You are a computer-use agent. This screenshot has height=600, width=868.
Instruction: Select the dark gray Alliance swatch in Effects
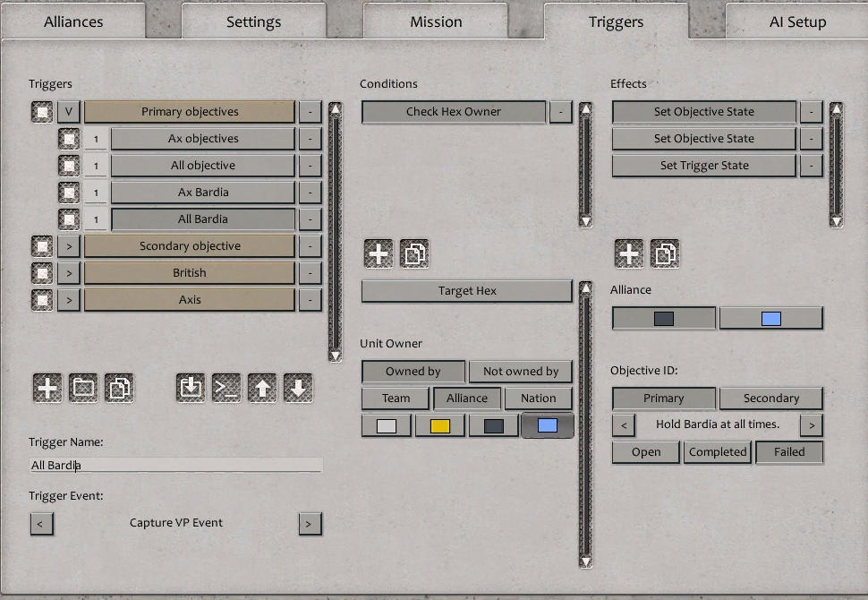point(664,318)
